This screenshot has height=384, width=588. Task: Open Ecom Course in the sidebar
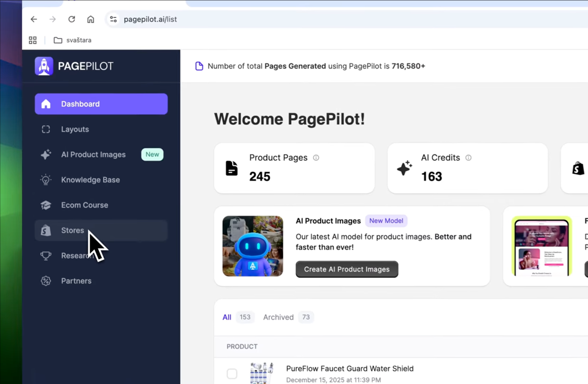[101, 205]
